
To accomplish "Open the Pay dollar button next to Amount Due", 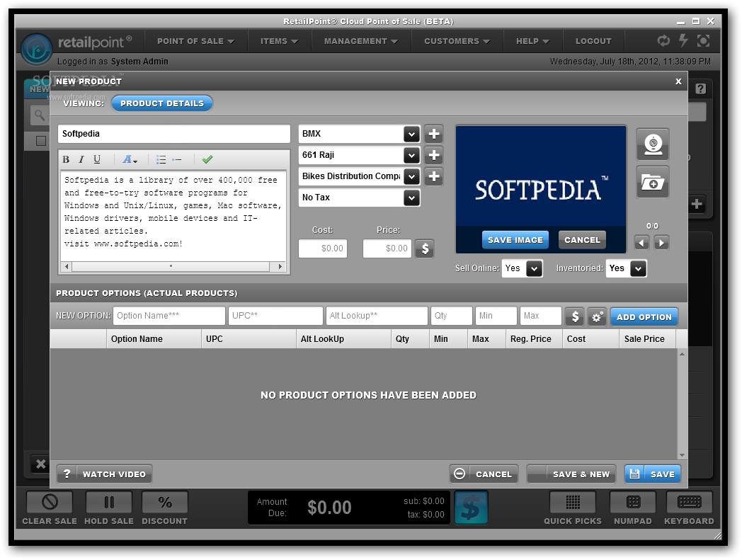I will coord(471,508).
